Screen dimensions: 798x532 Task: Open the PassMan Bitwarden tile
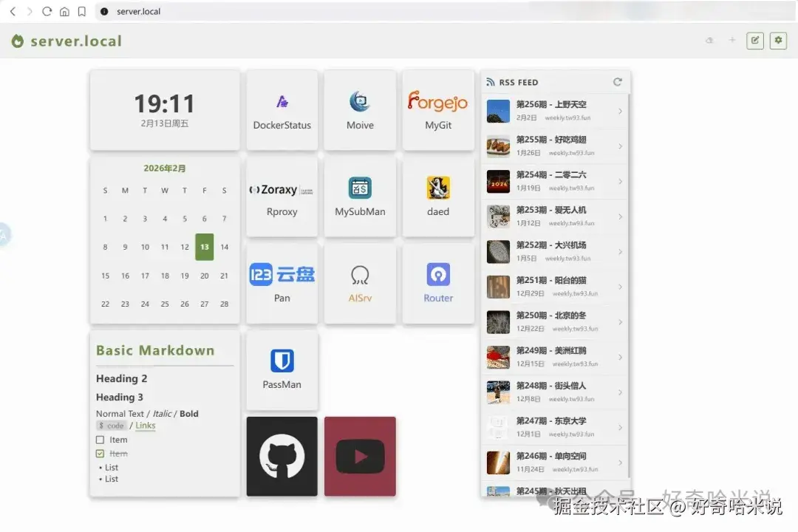(x=282, y=369)
